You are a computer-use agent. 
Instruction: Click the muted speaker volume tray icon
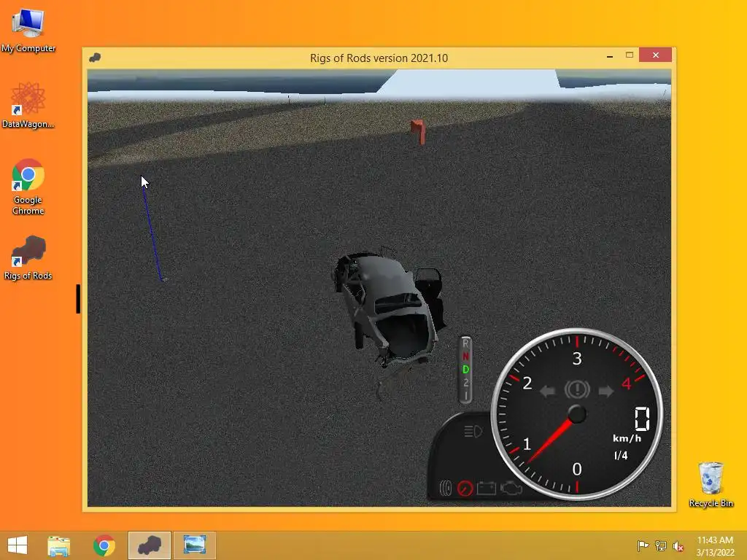tap(678, 546)
